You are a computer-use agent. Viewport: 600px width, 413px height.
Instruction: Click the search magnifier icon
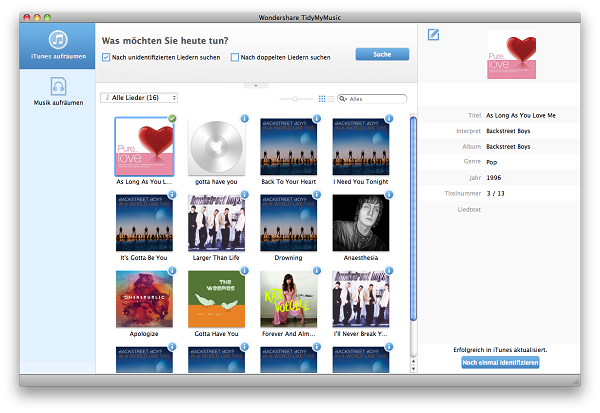pyautogui.click(x=342, y=99)
